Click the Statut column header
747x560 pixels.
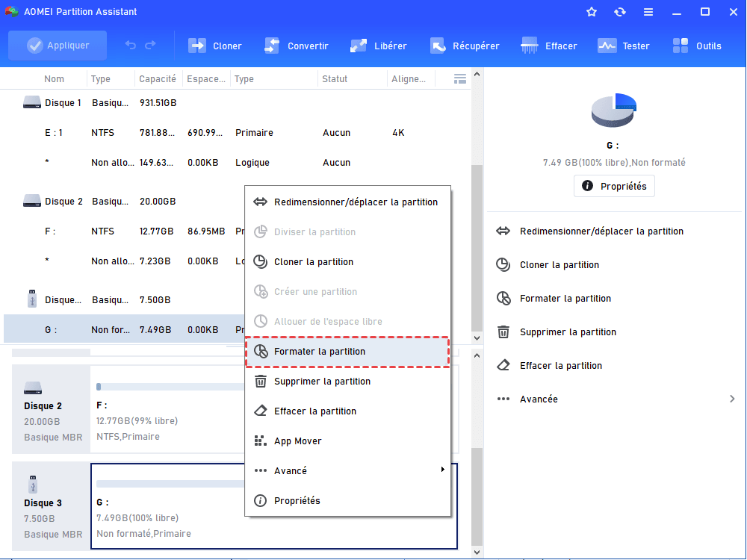(335, 79)
